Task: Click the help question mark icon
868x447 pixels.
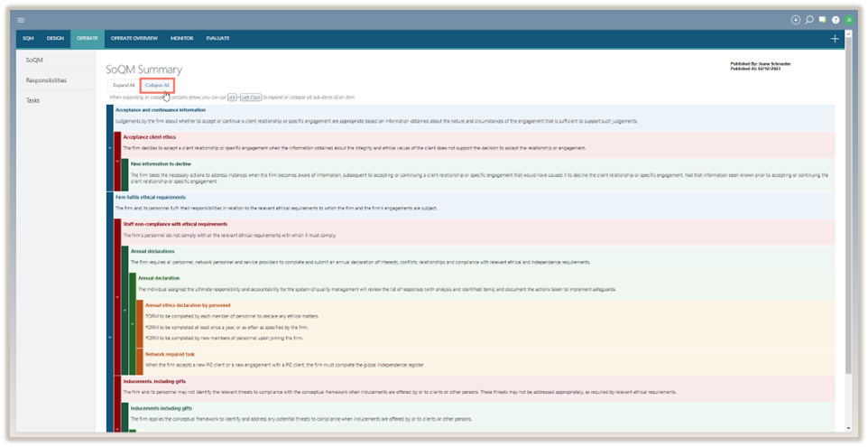Action: pos(836,20)
